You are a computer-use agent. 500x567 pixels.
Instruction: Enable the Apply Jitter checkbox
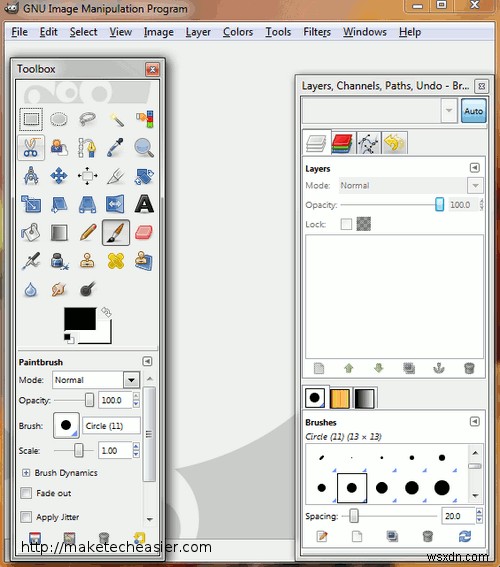click(x=26, y=517)
